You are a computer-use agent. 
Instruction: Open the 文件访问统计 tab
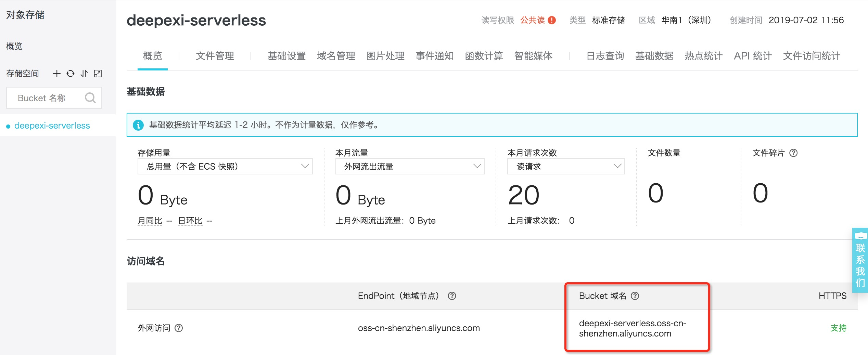[812, 56]
